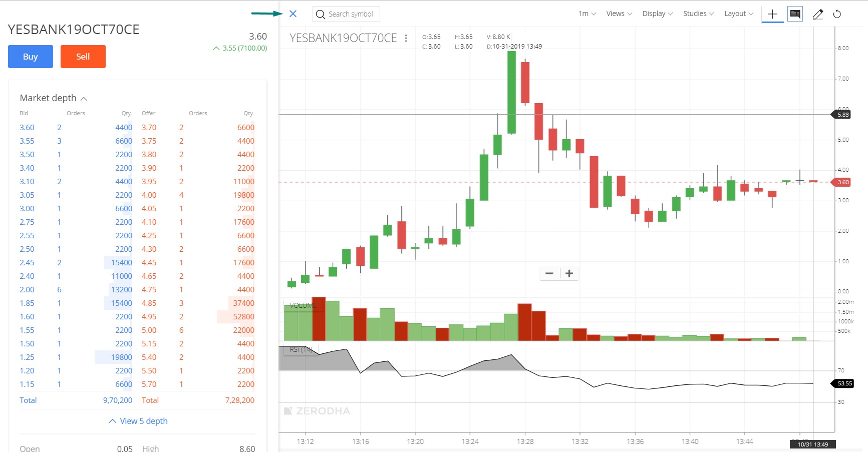This screenshot has height=452, width=868.
Task: Select bid price 1.15
Action: coord(27,384)
